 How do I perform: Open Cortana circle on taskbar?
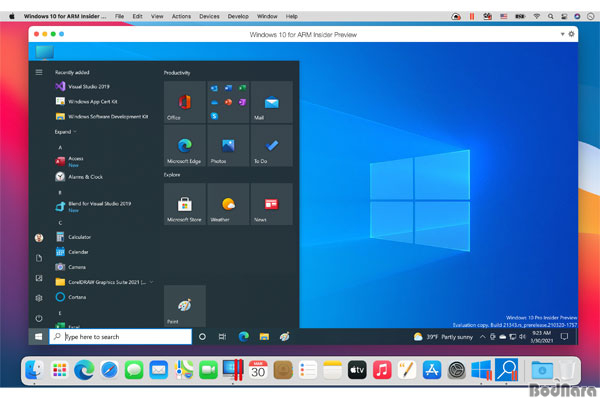[202, 337]
